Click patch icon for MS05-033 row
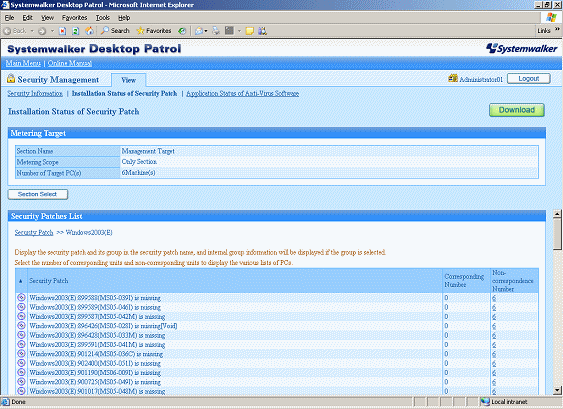The height and width of the screenshot is (409, 563). 22,335
